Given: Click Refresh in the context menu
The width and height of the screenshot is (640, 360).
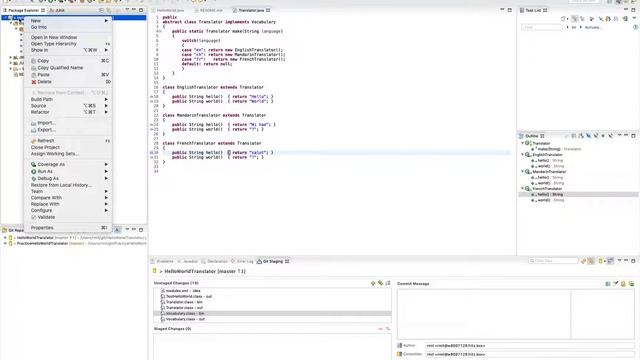Looking at the screenshot, I should [x=68, y=141].
